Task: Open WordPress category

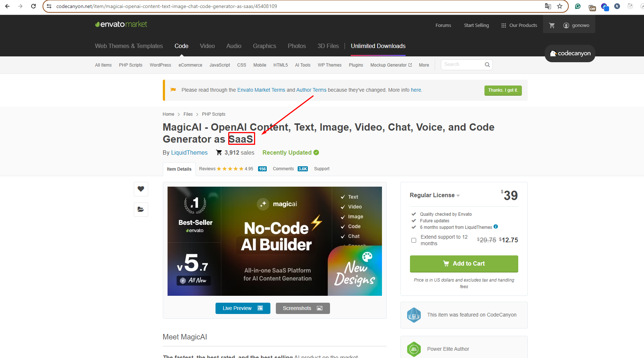Action: 160,65
